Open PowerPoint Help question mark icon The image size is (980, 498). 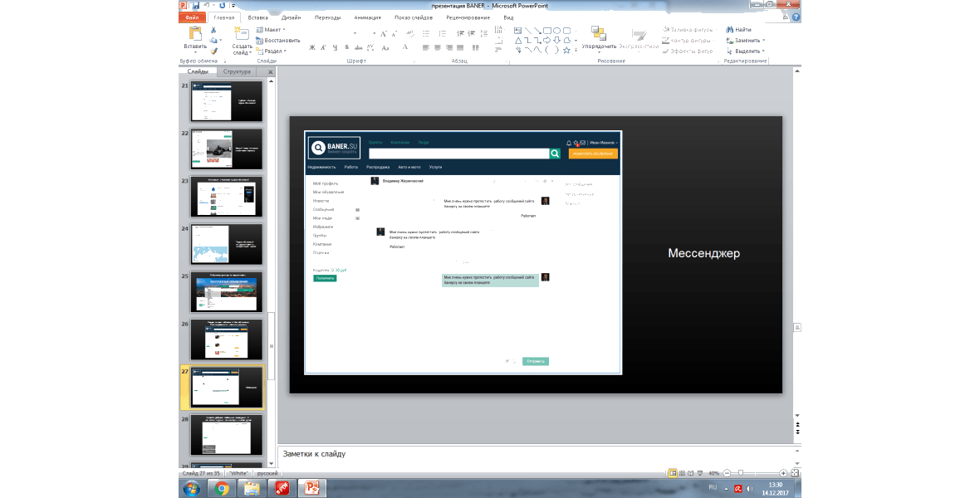click(796, 17)
